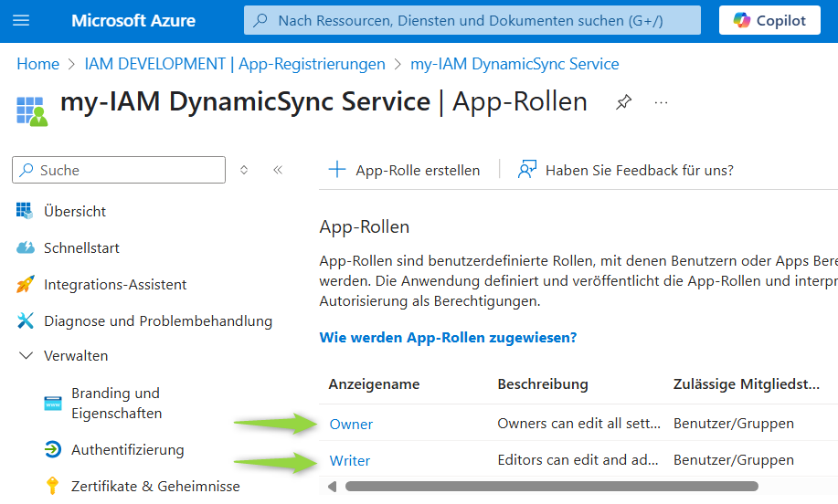838x504 pixels.
Task: Click 'Editors can edit and ad...' cell
Action: (x=578, y=459)
